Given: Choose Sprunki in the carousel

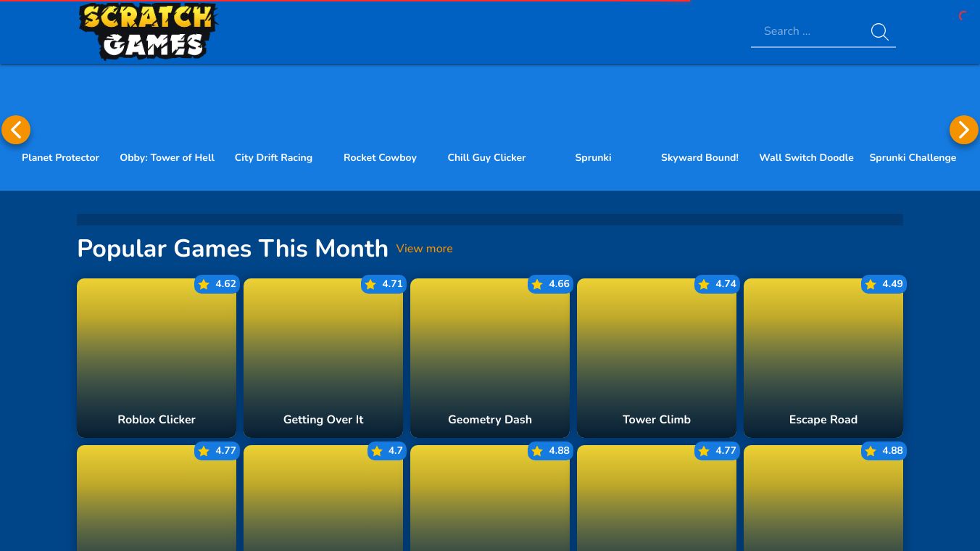Looking at the screenshot, I should pos(593,157).
